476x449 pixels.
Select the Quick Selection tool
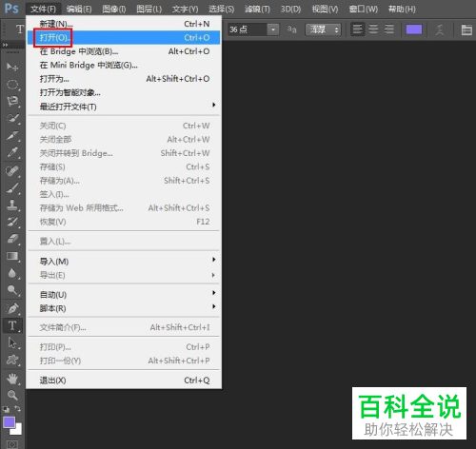[x=12, y=118]
